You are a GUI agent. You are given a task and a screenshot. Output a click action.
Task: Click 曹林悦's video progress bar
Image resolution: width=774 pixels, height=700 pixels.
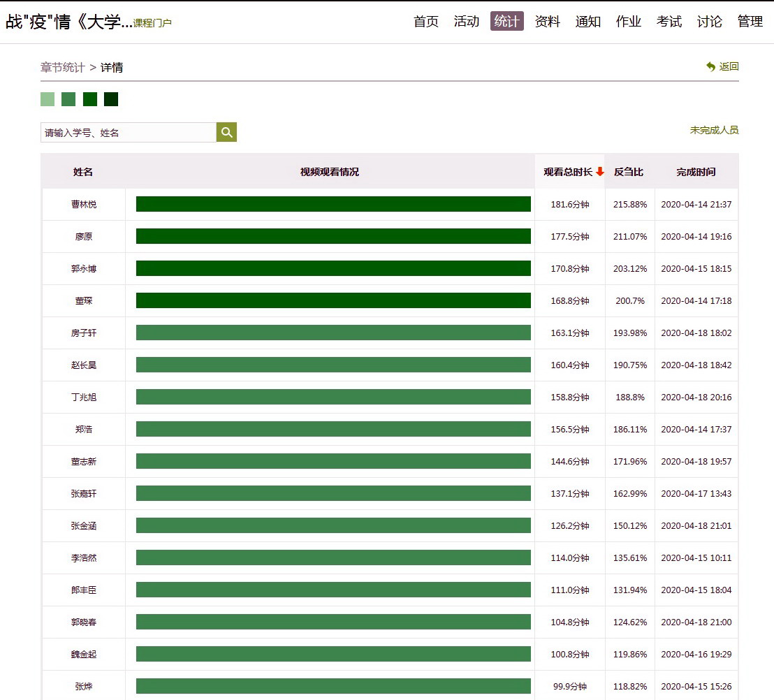coord(333,204)
